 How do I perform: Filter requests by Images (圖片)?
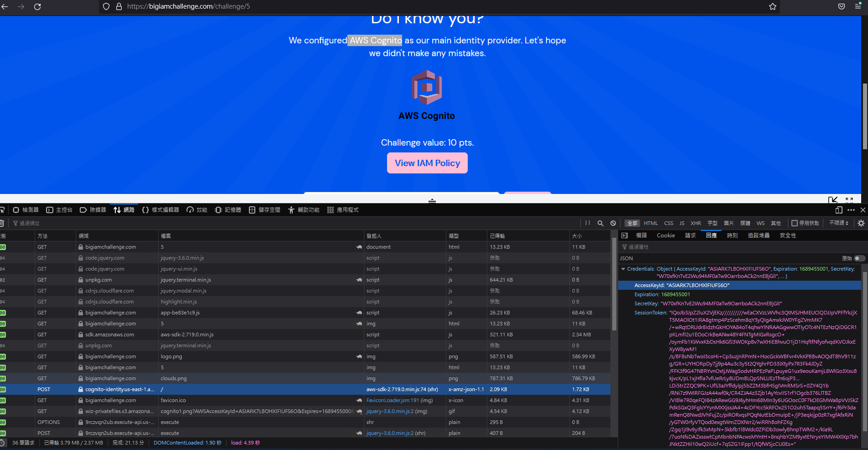point(728,223)
